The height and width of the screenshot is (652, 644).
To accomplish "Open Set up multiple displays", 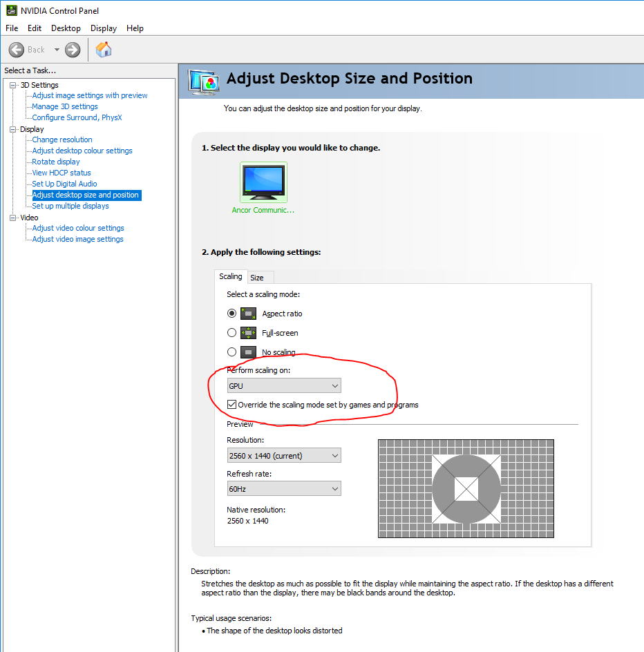I will [x=70, y=206].
